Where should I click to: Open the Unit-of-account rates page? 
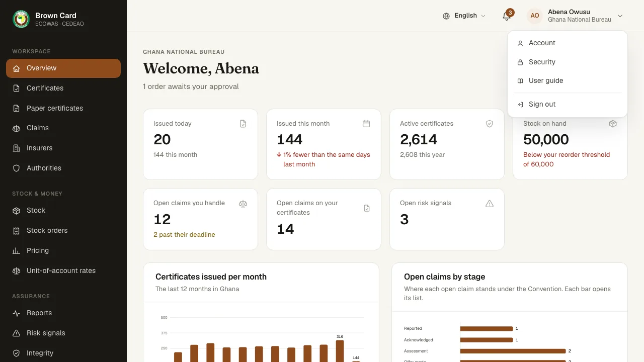tap(63, 271)
